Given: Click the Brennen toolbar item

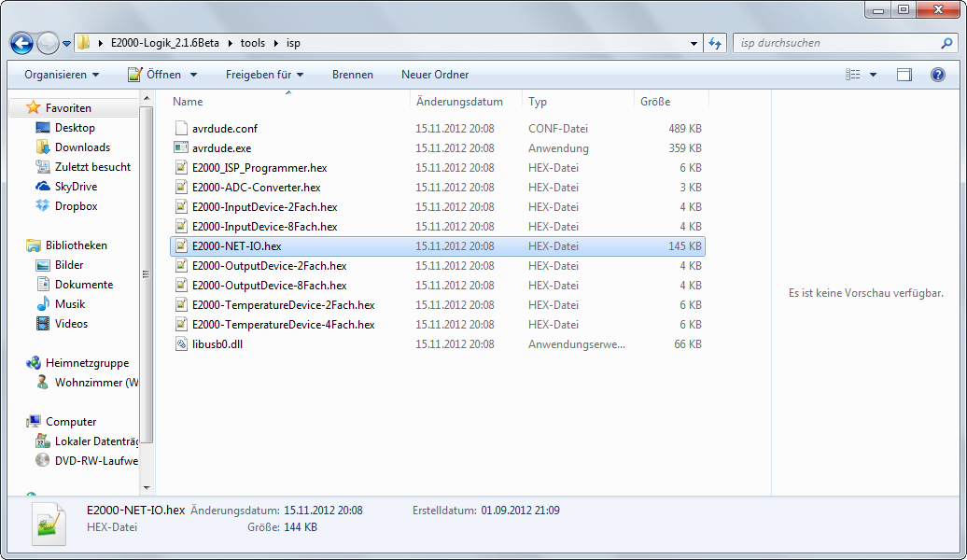Looking at the screenshot, I should (352, 75).
